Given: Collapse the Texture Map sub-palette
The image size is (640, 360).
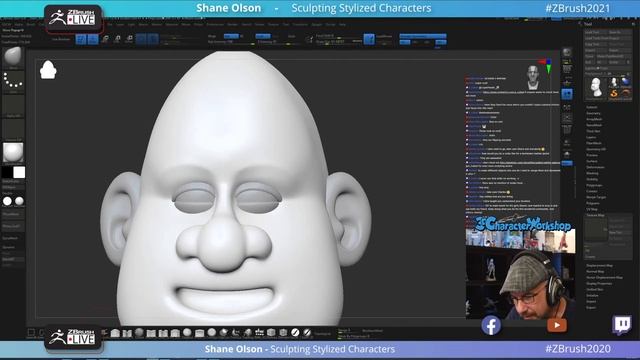Looking at the screenshot, I should 595,215.
